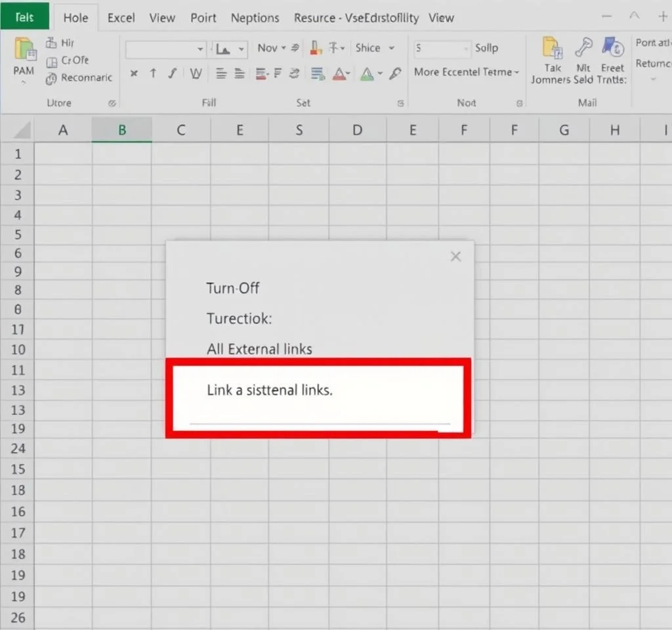Click the PAM paste icon

24,51
